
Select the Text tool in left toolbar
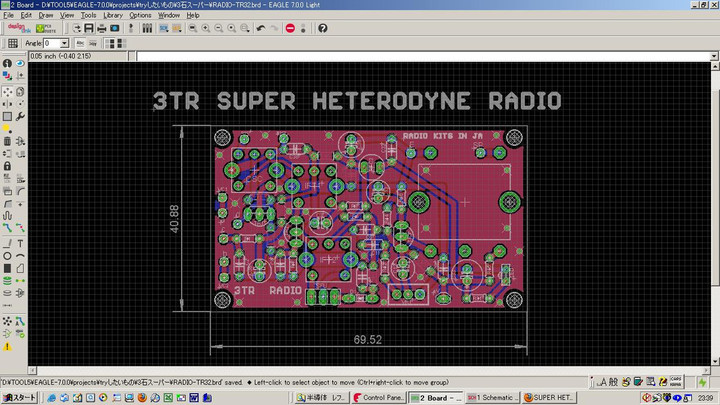click(19, 243)
